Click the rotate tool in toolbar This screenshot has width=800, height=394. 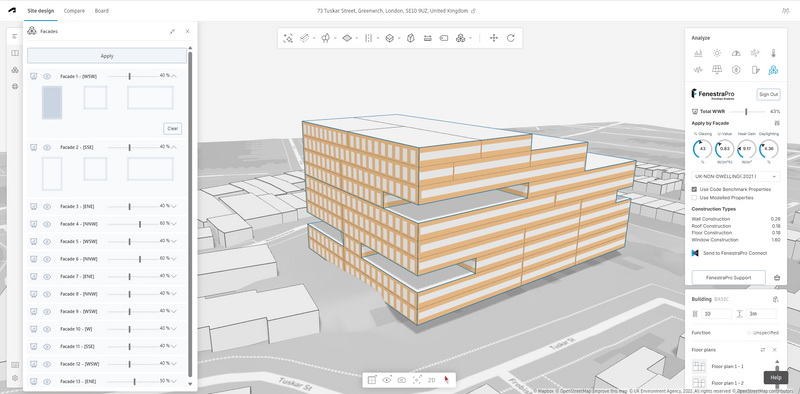point(511,38)
